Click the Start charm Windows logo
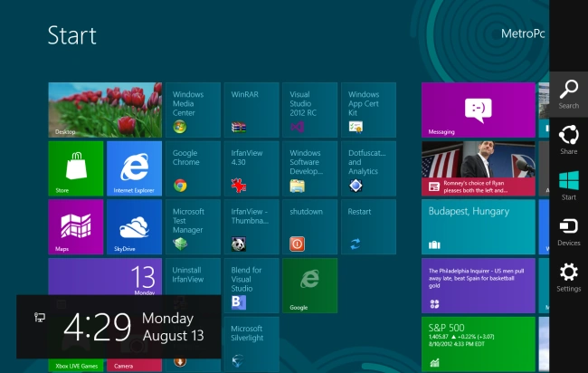Viewport: 588px width, 373px height. (x=568, y=181)
